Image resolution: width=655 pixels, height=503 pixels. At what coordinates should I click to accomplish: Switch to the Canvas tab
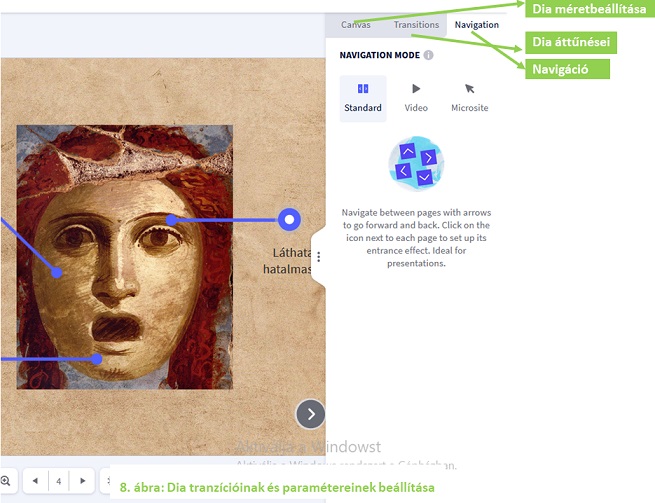tap(355, 25)
